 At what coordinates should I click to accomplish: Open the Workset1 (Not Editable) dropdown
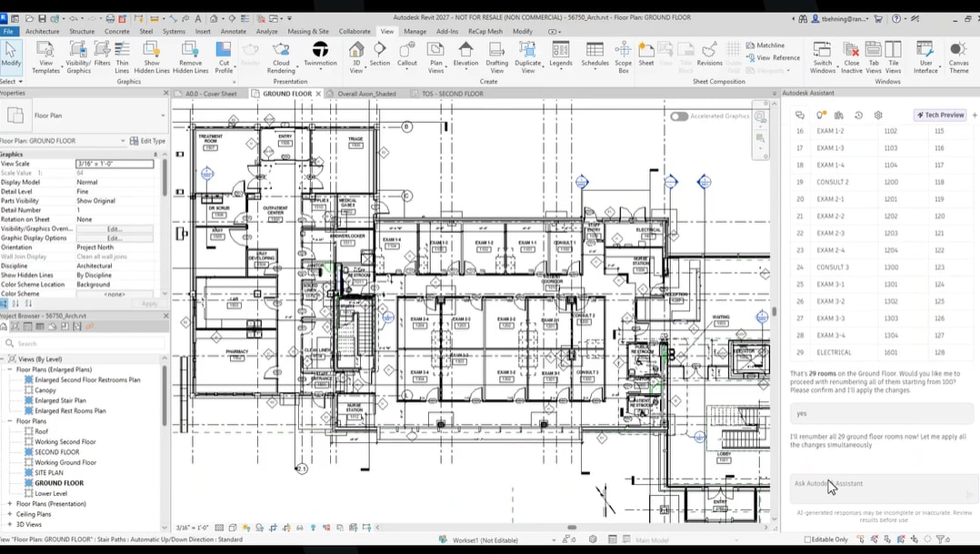(x=554, y=539)
